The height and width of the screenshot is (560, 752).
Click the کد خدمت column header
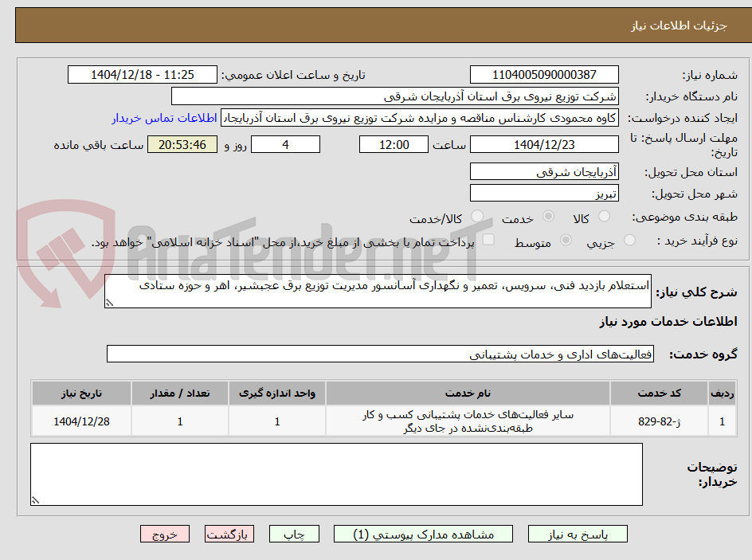(x=659, y=394)
